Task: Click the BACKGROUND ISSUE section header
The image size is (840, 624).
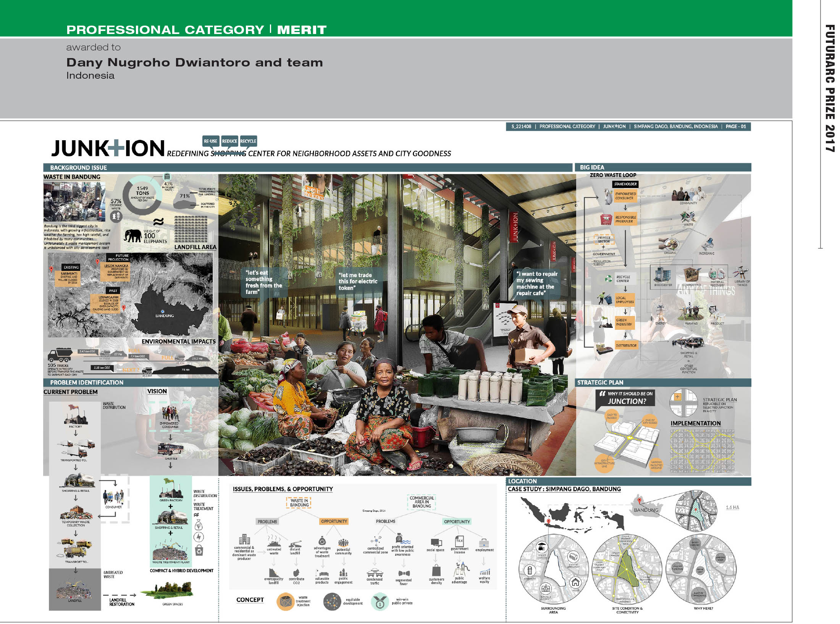Action: pyautogui.click(x=308, y=167)
